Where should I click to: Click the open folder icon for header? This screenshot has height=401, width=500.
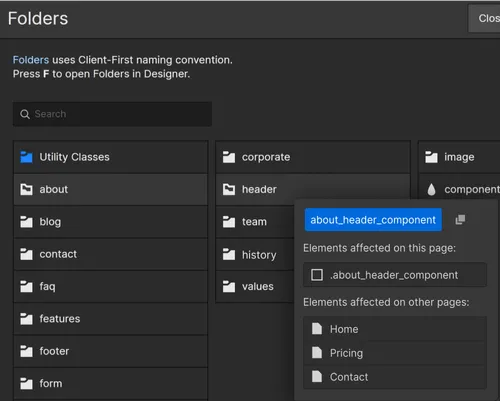pos(229,189)
